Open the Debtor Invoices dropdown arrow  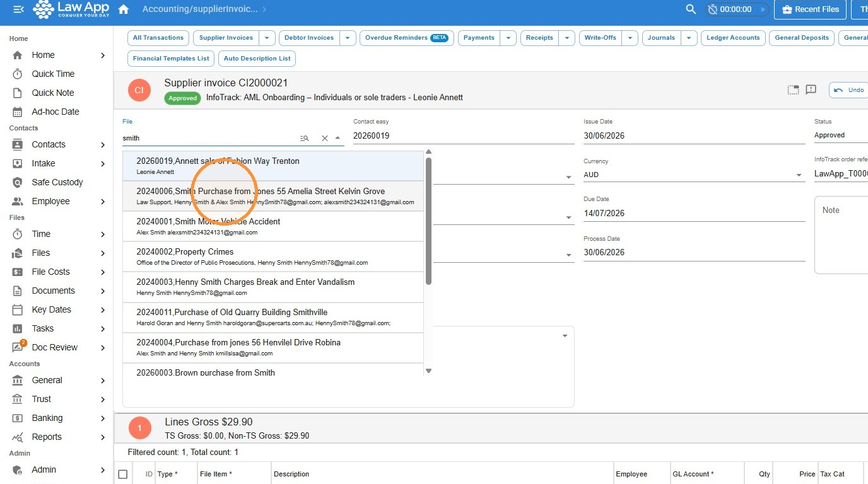pyautogui.click(x=348, y=38)
